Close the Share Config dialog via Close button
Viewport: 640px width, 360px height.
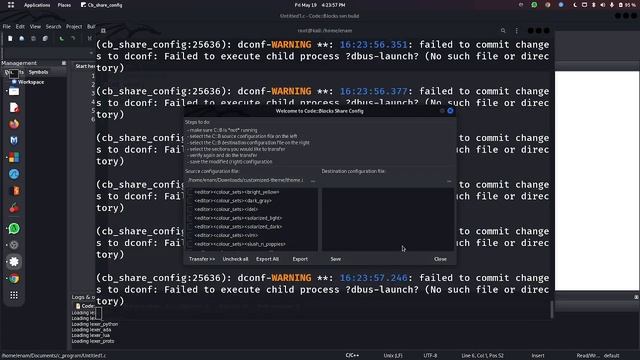[440, 259]
